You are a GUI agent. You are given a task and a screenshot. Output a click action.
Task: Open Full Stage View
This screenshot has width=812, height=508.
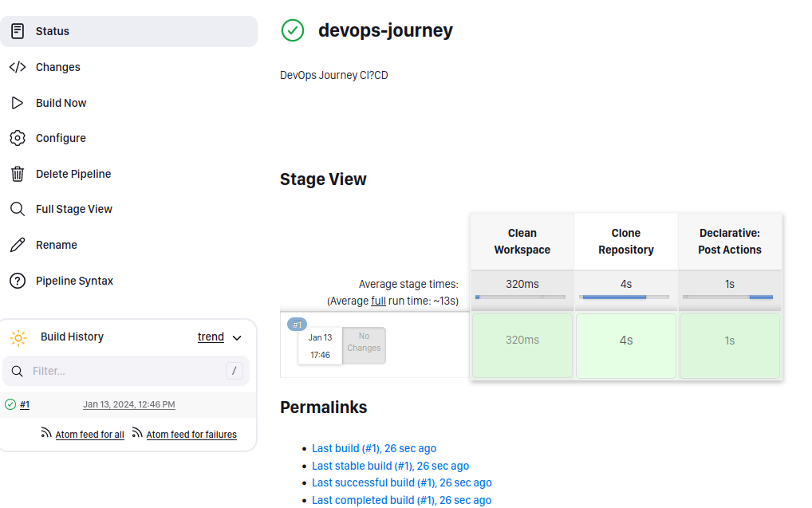pyautogui.click(x=74, y=209)
